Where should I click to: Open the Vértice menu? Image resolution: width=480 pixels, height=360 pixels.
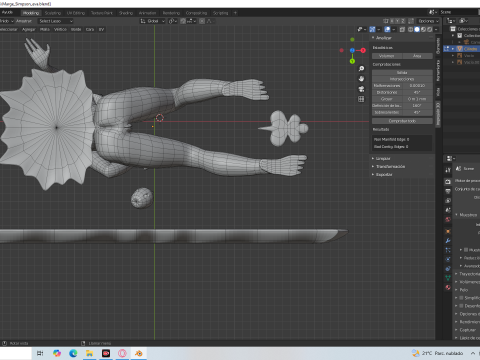point(60,29)
